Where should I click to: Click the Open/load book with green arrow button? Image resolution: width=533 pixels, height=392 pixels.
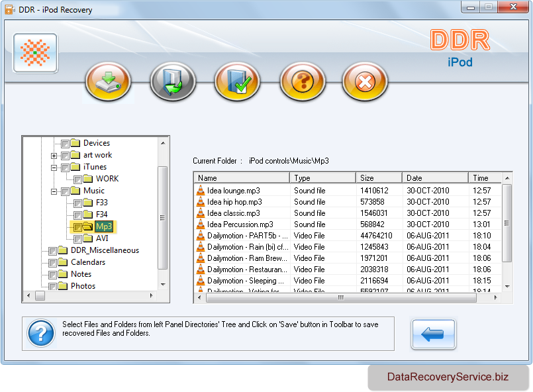pyautogui.click(x=173, y=81)
